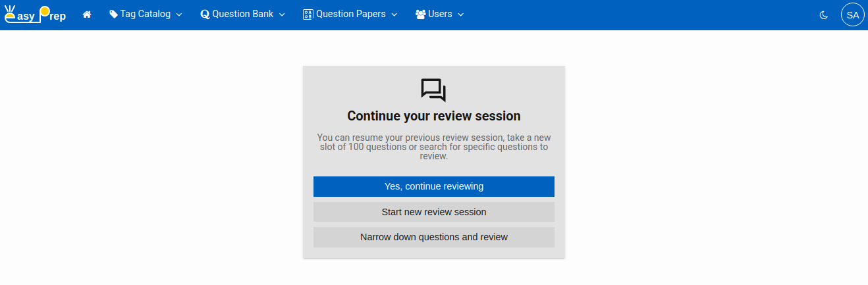This screenshot has width=868, height=285.
Task: Click the review session description paragraph
Action: pos(434,147)
